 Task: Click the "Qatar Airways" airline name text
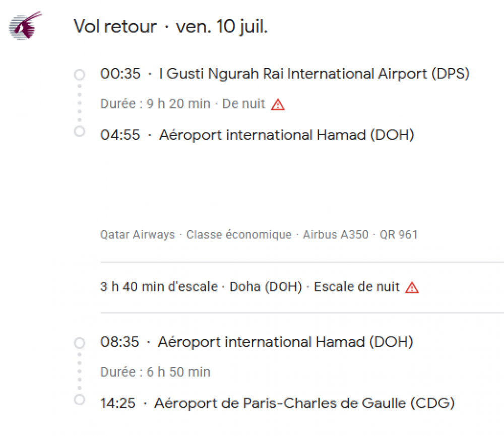(138, 235)
